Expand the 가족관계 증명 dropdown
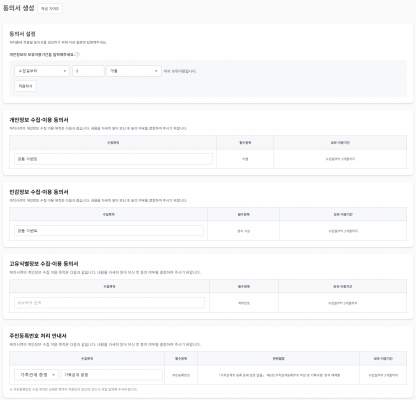This screenshot has height=400, width=416. pos(36,375)
